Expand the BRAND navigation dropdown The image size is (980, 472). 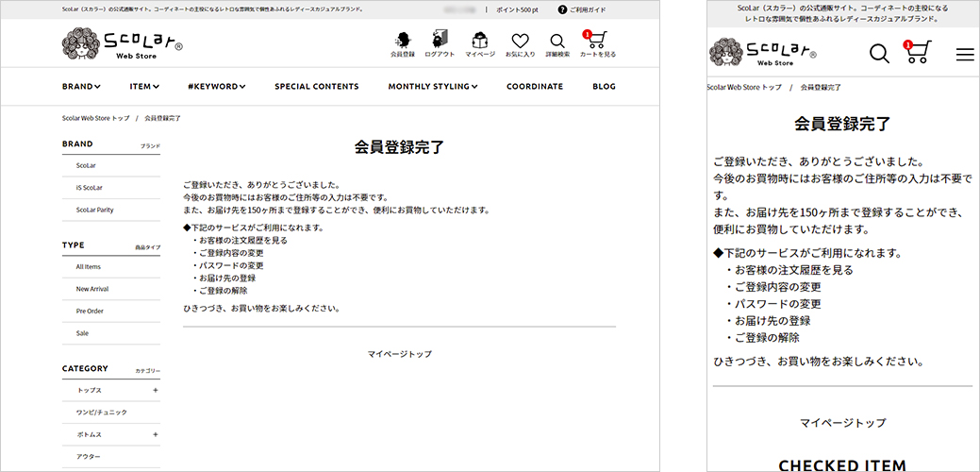coord(81,86)
